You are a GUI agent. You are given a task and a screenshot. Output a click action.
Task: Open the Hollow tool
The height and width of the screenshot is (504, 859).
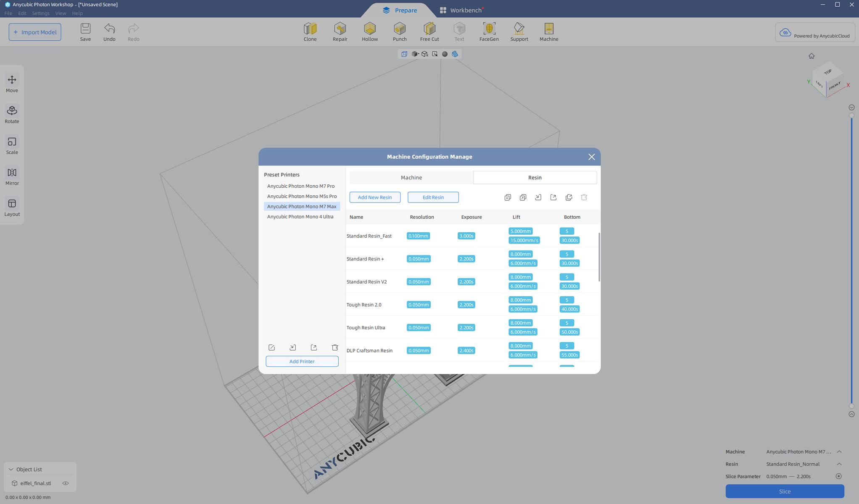(369, 32)
